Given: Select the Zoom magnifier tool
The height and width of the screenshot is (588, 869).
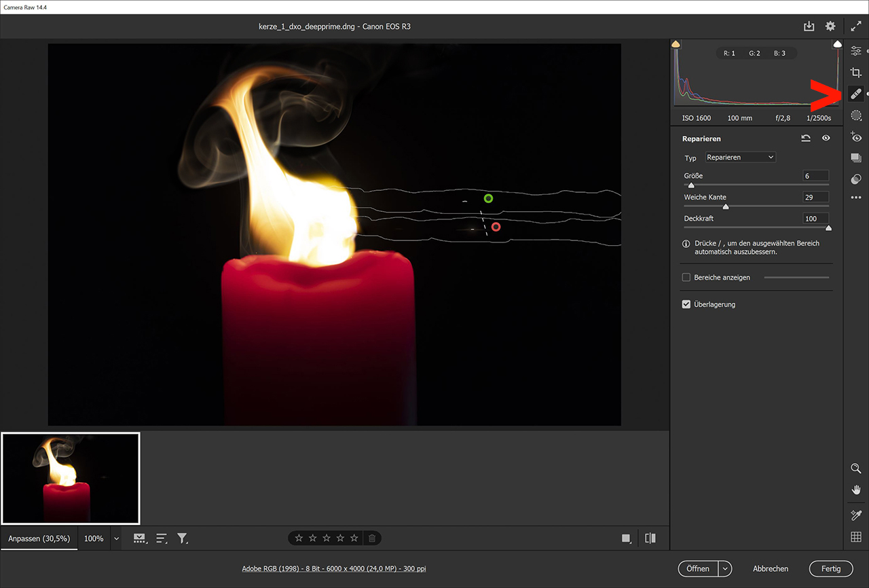Looking at the screenshot, I should pyautogui.click(x=856, y=468).
